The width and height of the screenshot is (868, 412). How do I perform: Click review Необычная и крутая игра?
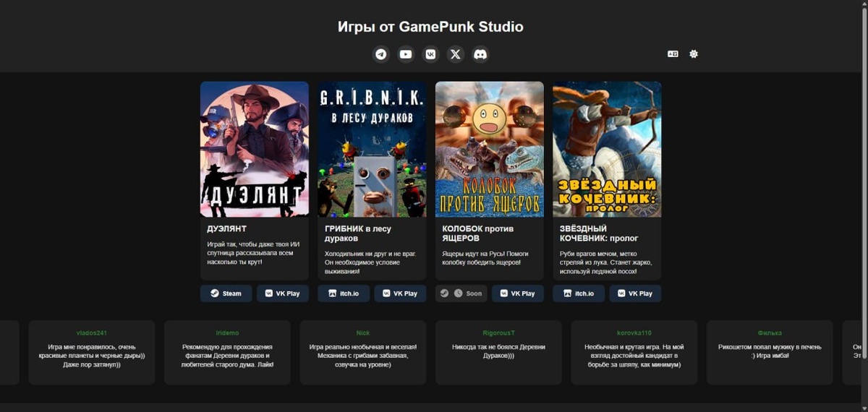(634, 356)
